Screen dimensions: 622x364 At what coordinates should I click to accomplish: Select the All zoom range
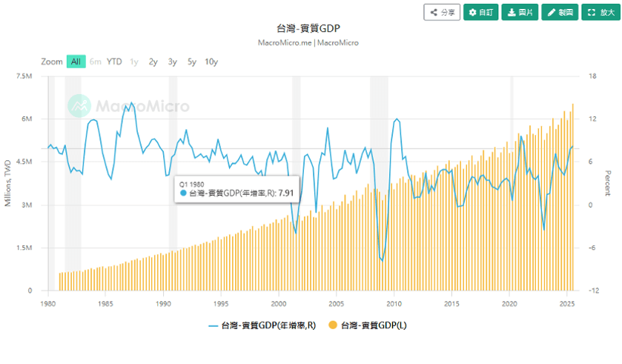pyautogui.click(x=76, y=62)
